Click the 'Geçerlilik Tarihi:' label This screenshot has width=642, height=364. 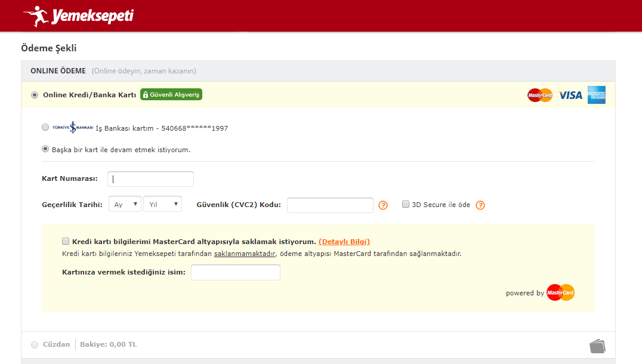[x=72, y=205]
